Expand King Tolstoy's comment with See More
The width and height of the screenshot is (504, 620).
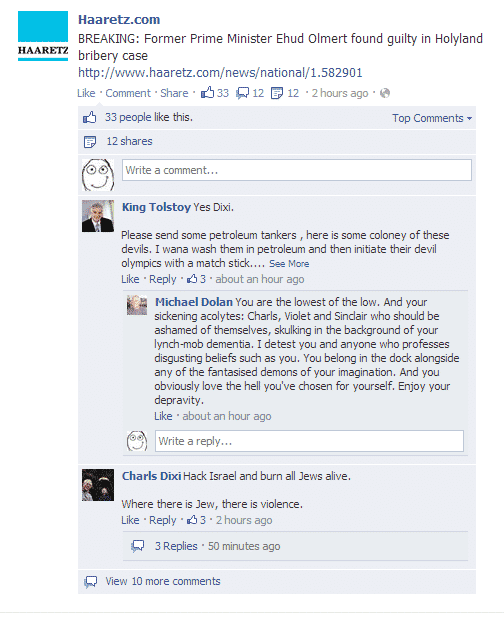289,264
